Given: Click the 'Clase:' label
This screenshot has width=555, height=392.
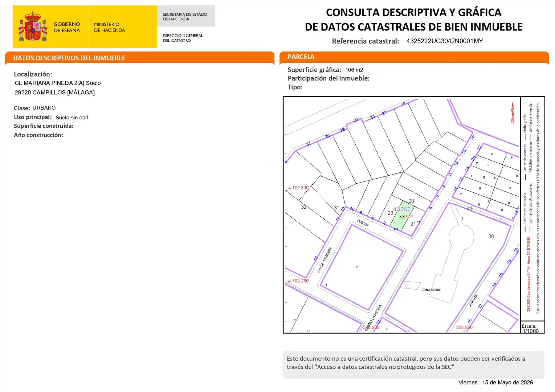Looking at the screenshot, I should pyautogui.click(x=22, y=108).
